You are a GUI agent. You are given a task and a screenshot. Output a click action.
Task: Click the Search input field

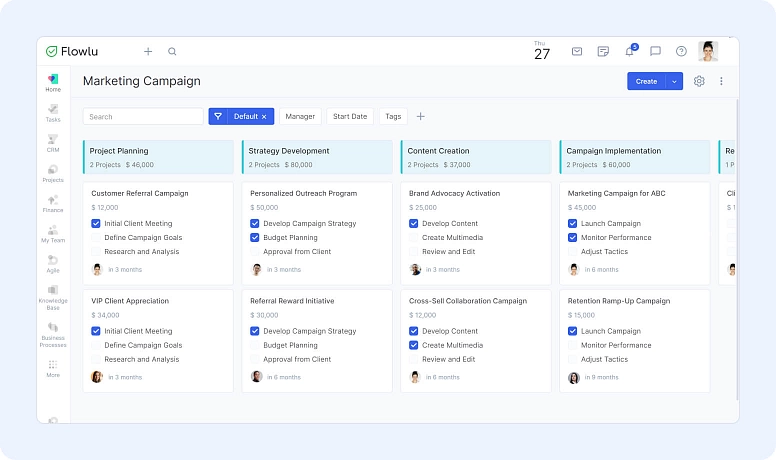tap(143, 117)
